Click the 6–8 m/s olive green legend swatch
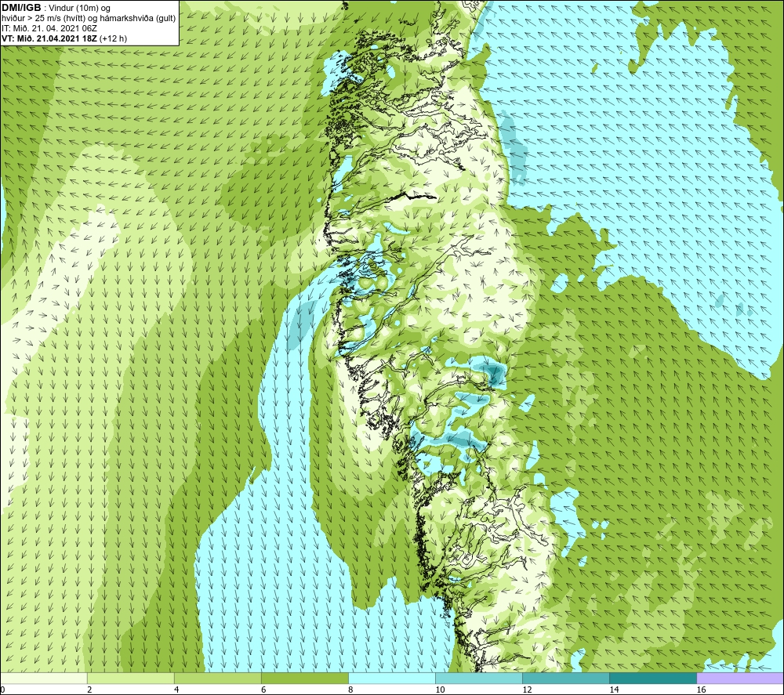 pos(304,679)
